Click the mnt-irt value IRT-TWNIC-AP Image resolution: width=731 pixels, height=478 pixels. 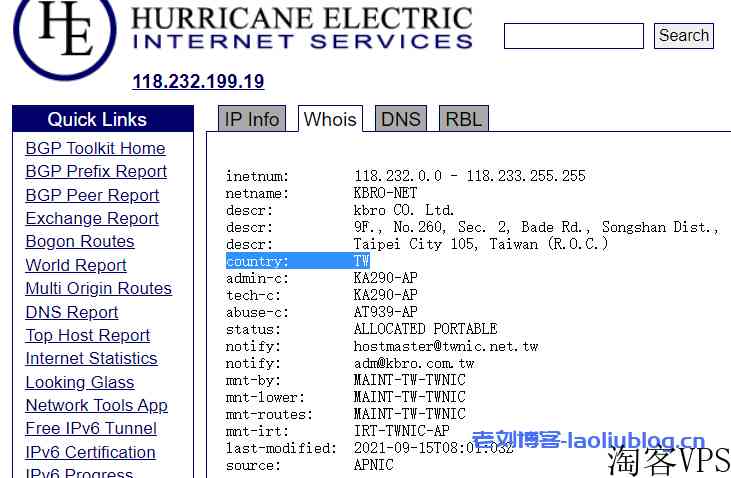pos(401,431)
